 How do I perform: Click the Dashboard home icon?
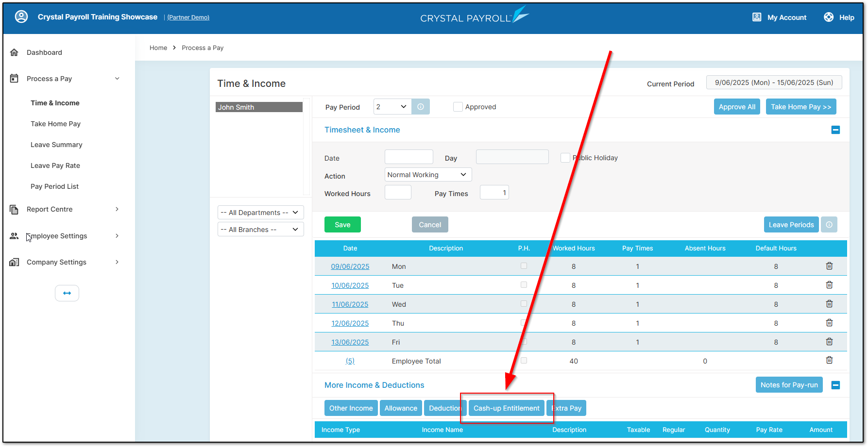[14, 52]
